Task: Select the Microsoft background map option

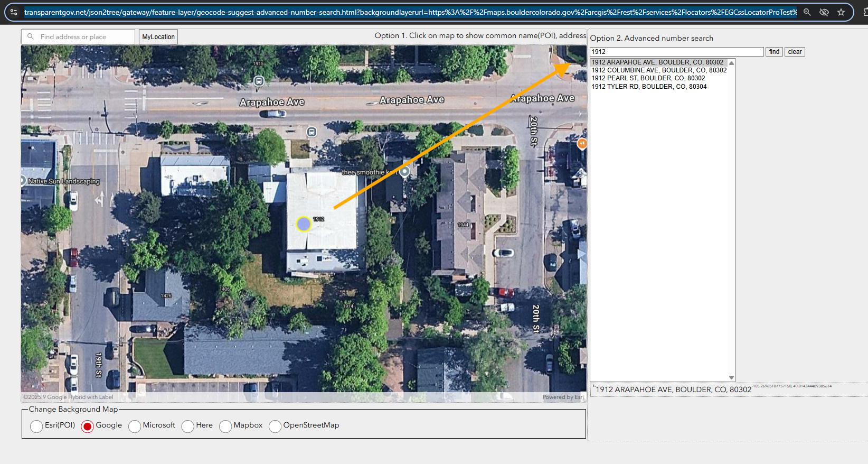Action: tap(135, 426)
